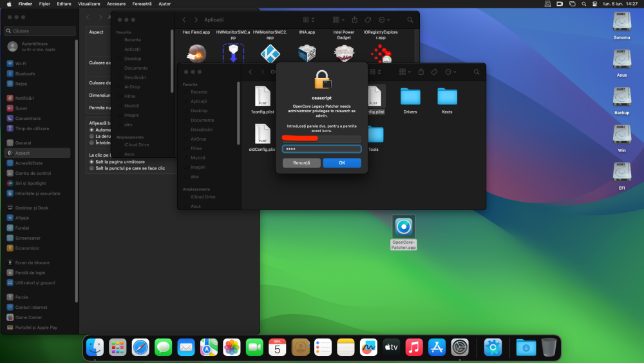Open Control Center in menu bar

tap(594, 4)
